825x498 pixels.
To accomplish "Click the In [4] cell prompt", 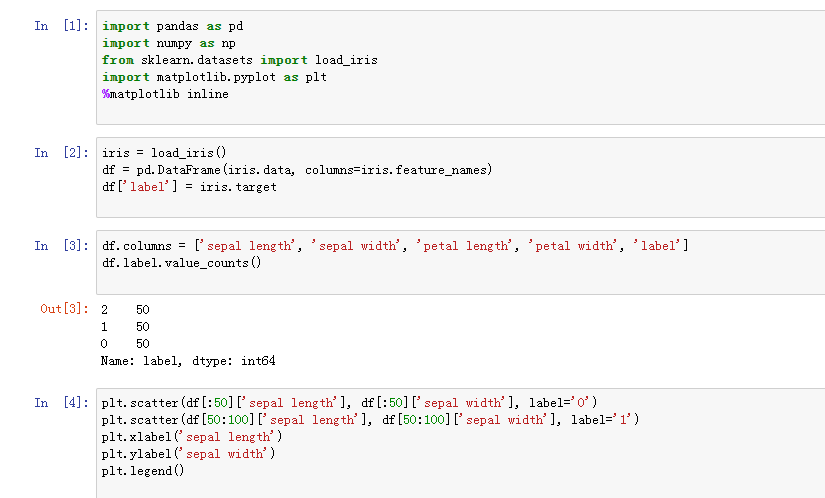I will 61,403.
